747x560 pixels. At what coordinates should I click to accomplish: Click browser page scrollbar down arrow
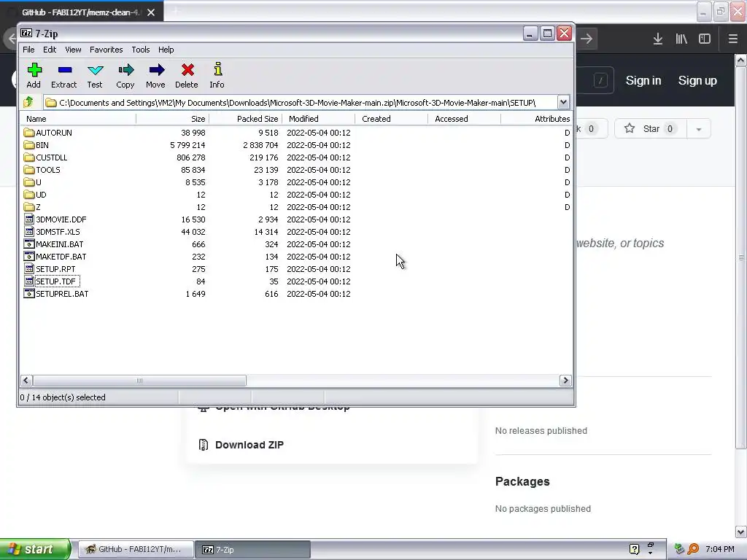pos(741,532)
